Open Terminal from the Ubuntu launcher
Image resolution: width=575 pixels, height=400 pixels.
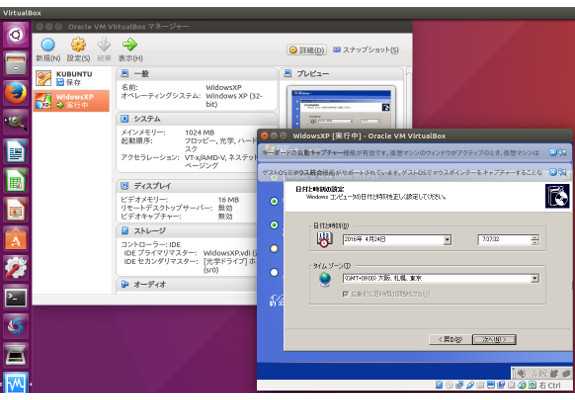click(16, 297)
